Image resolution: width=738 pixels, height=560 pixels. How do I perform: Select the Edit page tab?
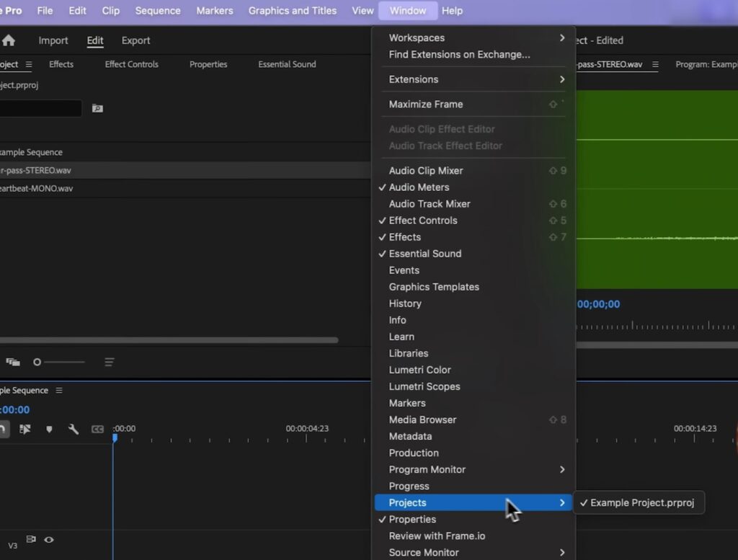click(x=95, y=40)
